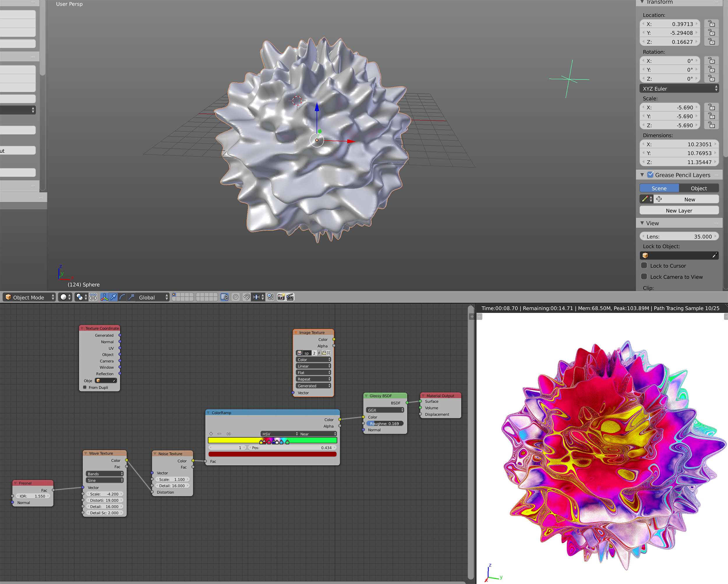Enable Lock Camera to View checkbox
The image size is (728, 584).
[644, 277]
